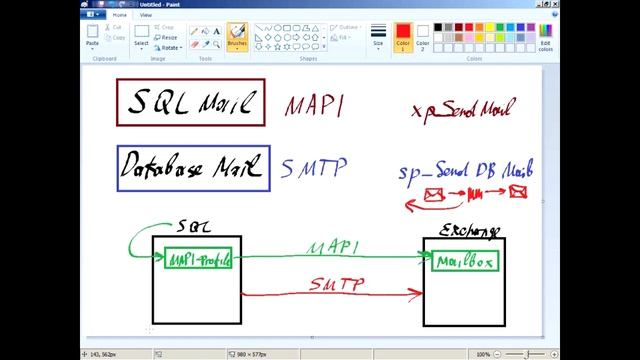640x360 pixels.
Task: Pick the Curve shape
Action: 268,28
